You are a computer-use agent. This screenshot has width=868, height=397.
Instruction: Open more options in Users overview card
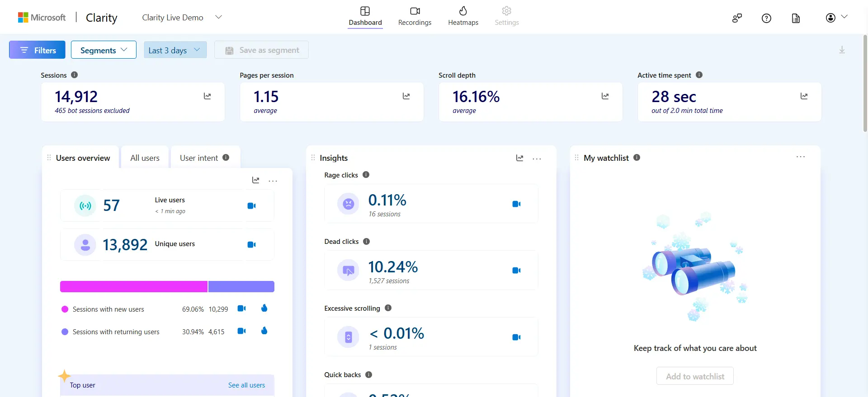pyautogui.click(x=273, y=181)
